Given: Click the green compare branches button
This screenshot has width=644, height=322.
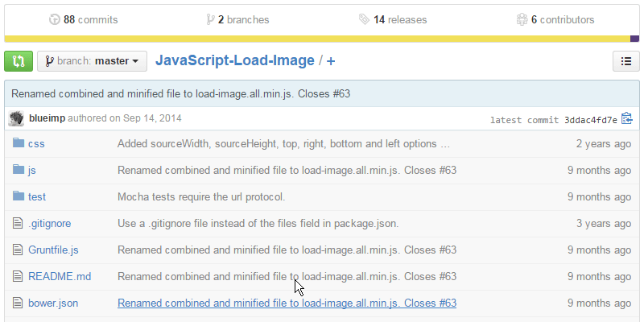Looking at the screenshot, I should (x=19, y=60).
